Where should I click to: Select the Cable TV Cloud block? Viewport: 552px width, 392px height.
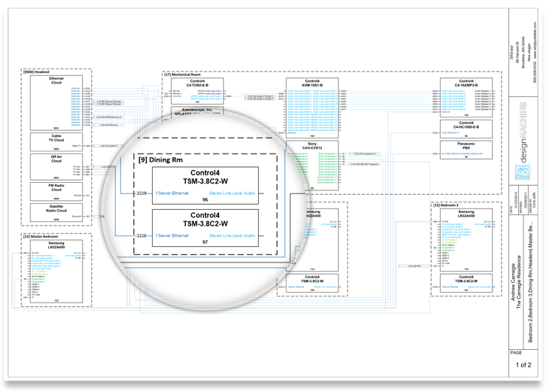(x=56, y=142)
